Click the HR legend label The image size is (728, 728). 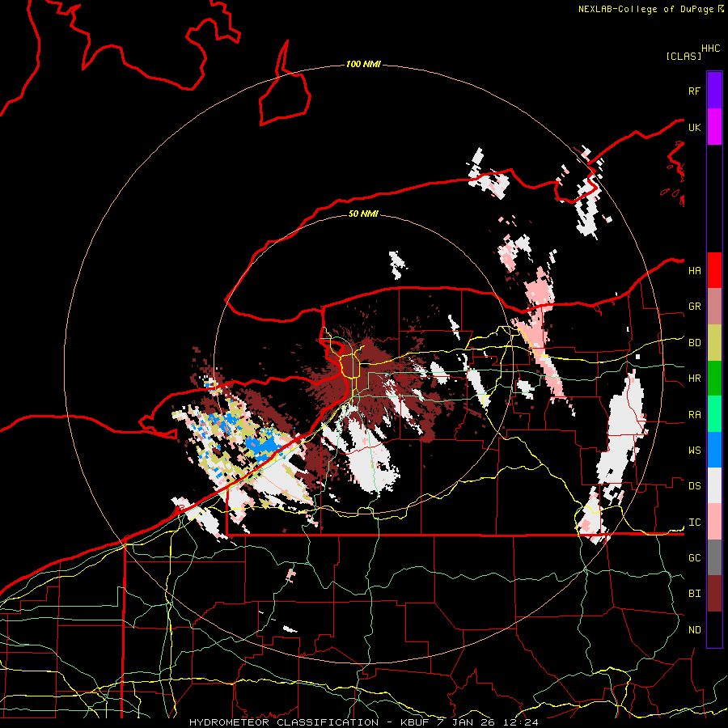pyautogui.click(x=694, y=379)
